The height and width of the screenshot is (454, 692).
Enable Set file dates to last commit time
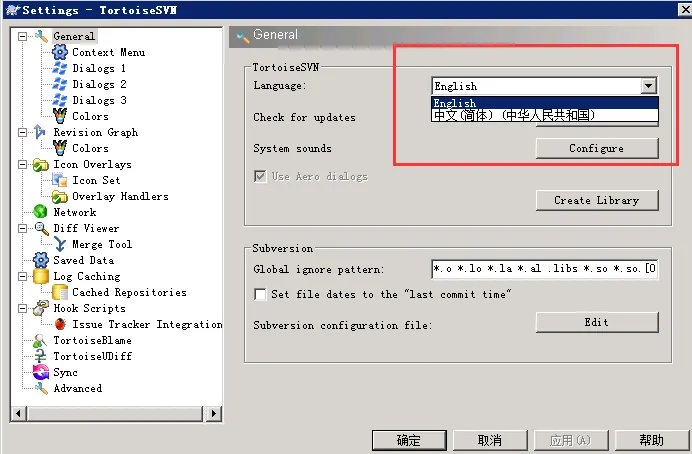pos(260,294)
